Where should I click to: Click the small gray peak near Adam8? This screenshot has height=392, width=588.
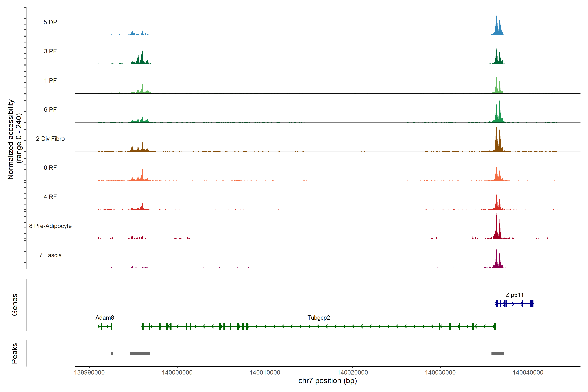click(112, 353)
